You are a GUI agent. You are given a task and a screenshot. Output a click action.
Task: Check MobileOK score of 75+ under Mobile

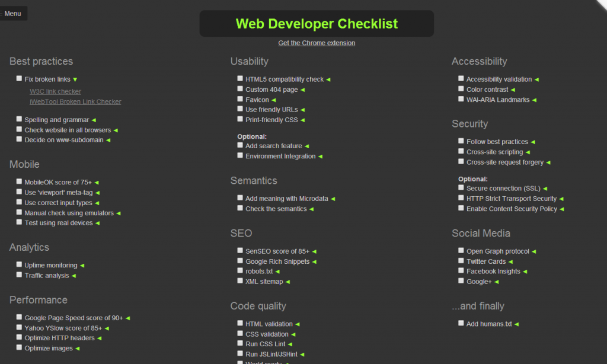[19, 181]
